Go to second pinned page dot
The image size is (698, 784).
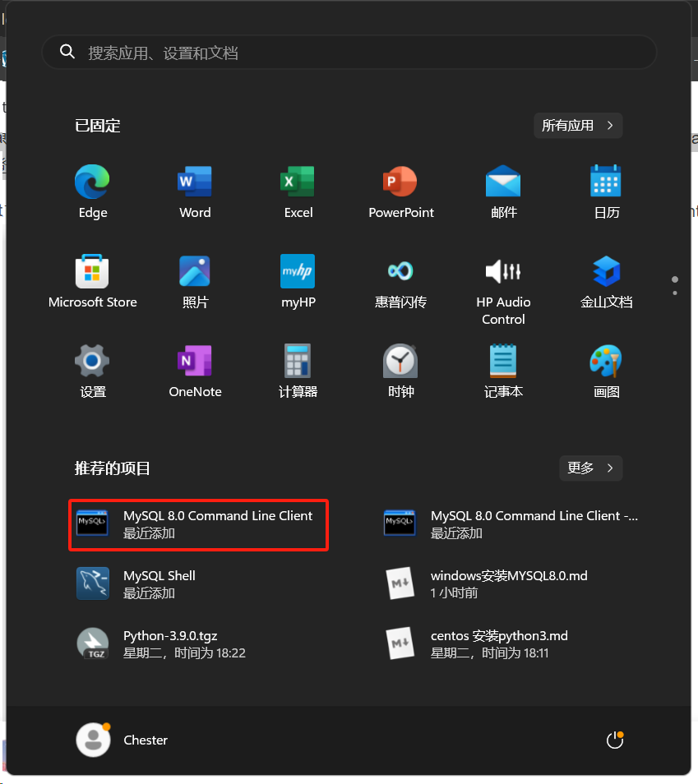coord(675,293)
